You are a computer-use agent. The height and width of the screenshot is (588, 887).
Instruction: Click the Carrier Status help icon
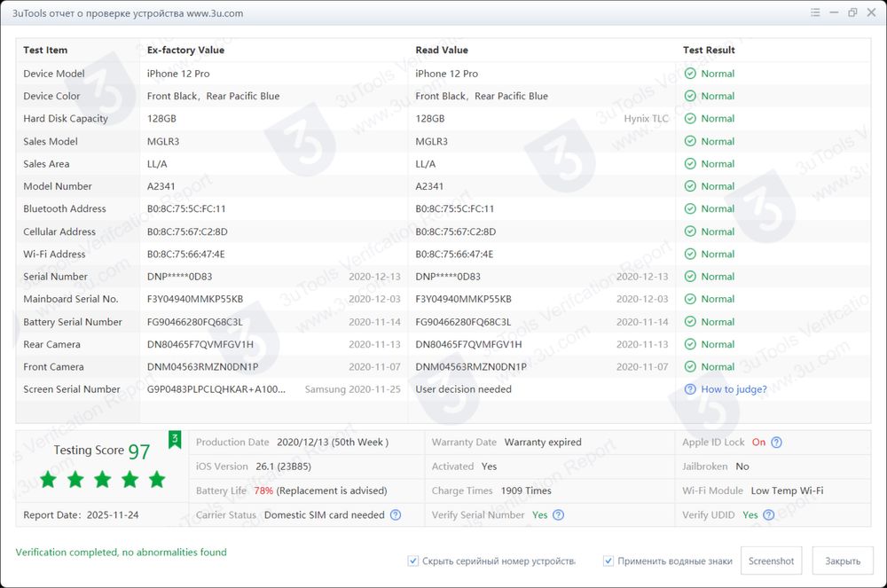[x=396, y=515]
